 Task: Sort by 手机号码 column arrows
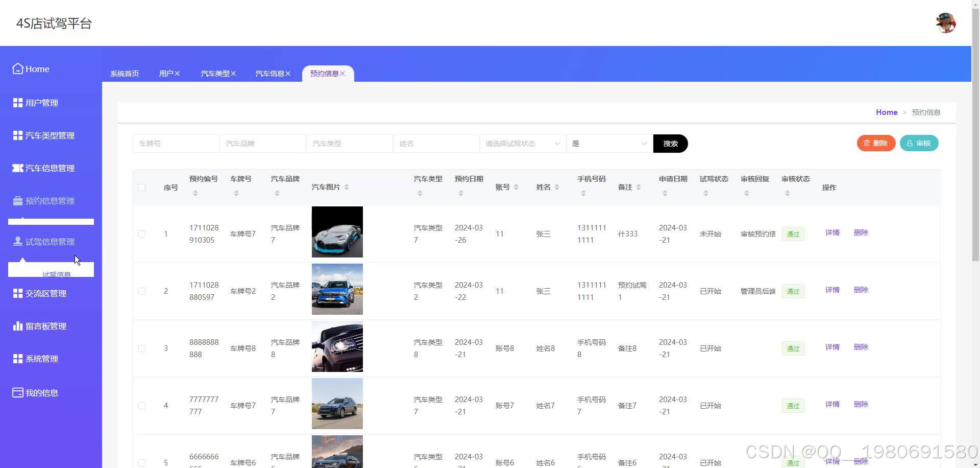coord(583,193)
